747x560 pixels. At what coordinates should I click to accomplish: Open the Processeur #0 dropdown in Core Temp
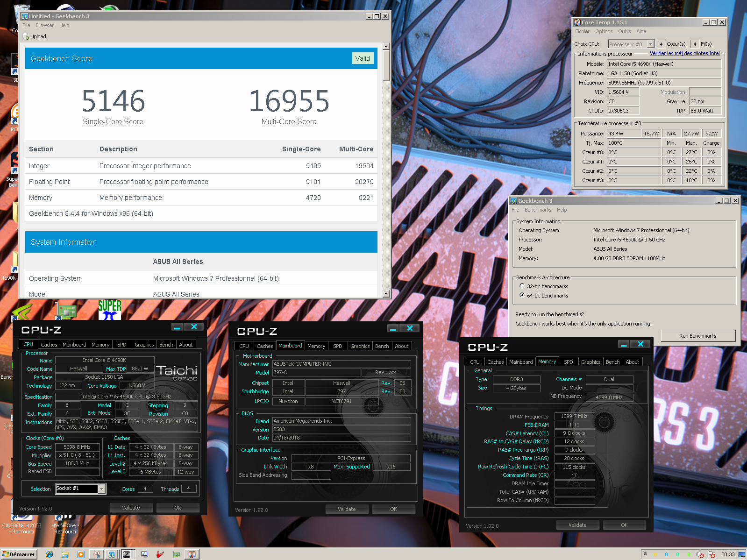coord(650,44)
